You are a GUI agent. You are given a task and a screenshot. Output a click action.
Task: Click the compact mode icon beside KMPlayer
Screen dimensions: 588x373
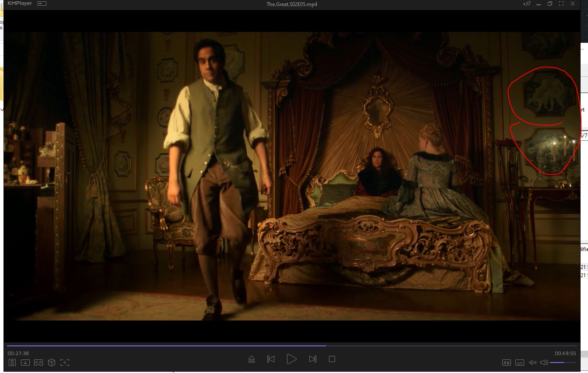click(x=42, y=3)
